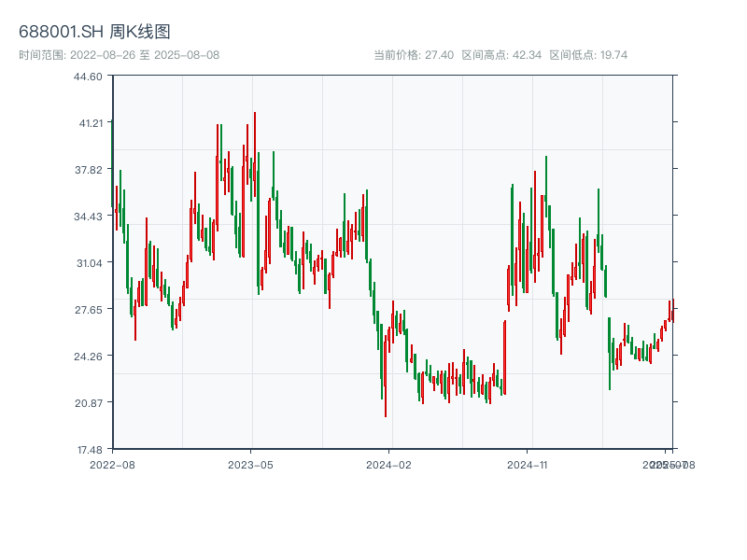747x560 pixels.
Task: Click the 34.43 y-axis price label
Action: pyautogui.click(x=88, y=217)
